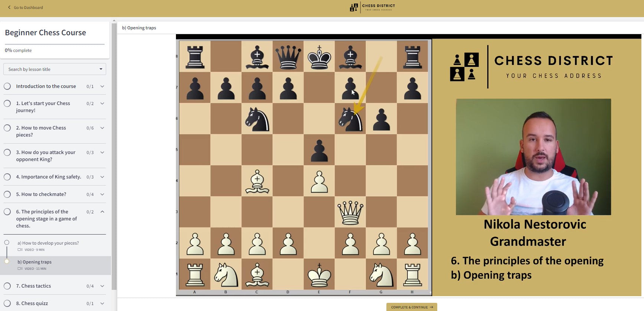Viewport: 644px width, 311px height.
Task: Click the white bishop on c1
Action: pos(257,275)
